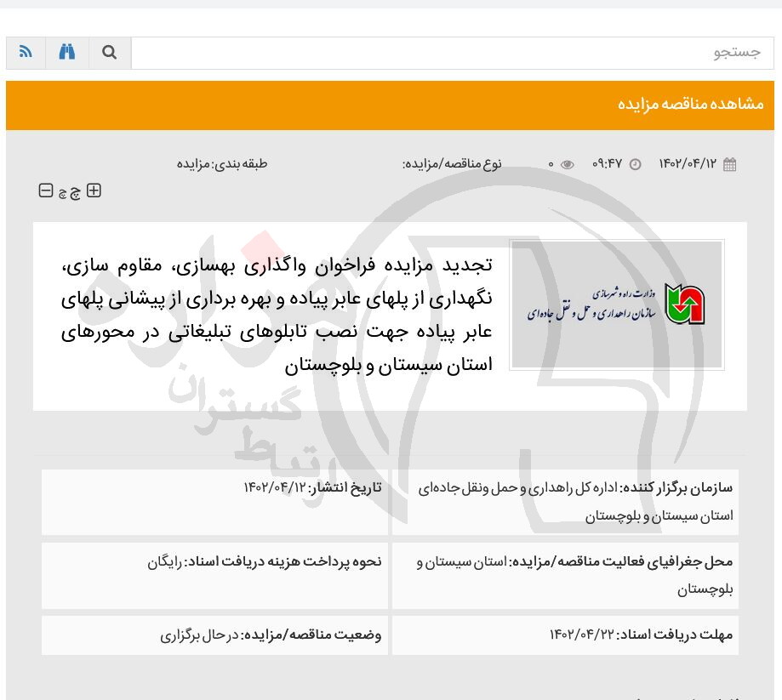782x700 pixels.
Task: Click the minus icon to decrease font size
Action: coord(46,191)
